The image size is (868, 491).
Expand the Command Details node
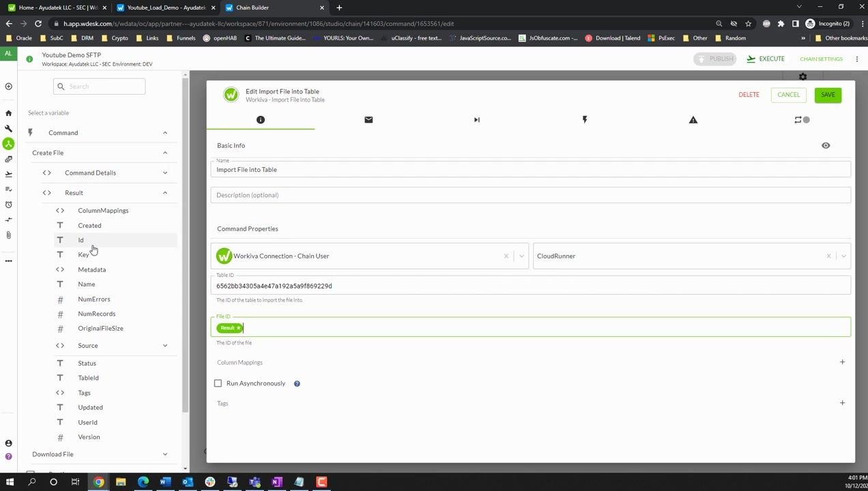click(165, 173)
